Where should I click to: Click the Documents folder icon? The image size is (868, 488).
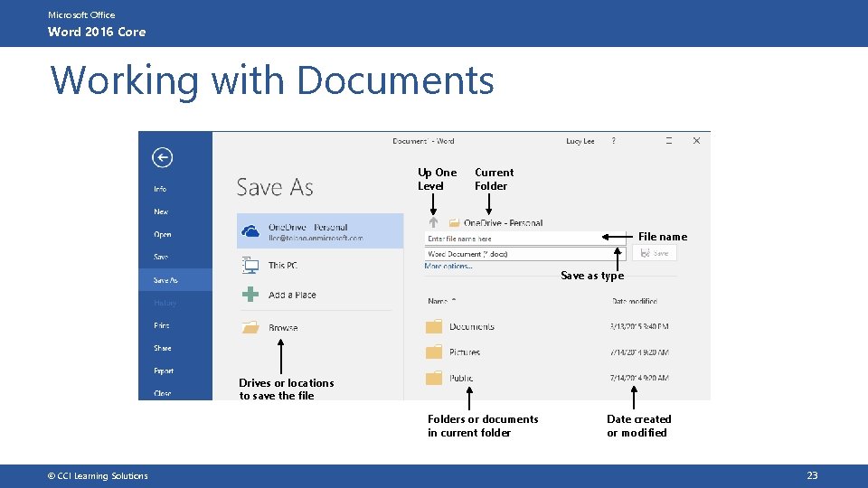(x=434, y=326)
